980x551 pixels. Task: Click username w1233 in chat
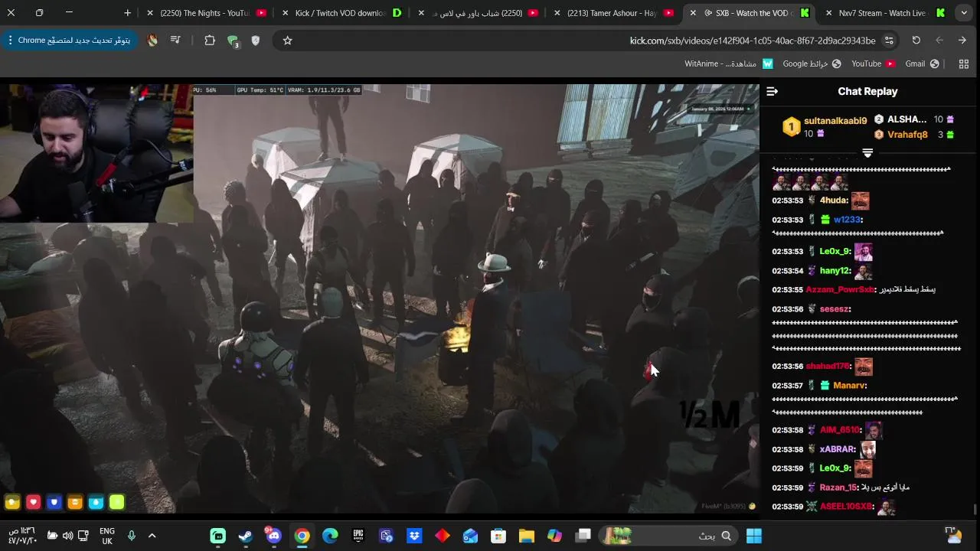tap(848, 220)
